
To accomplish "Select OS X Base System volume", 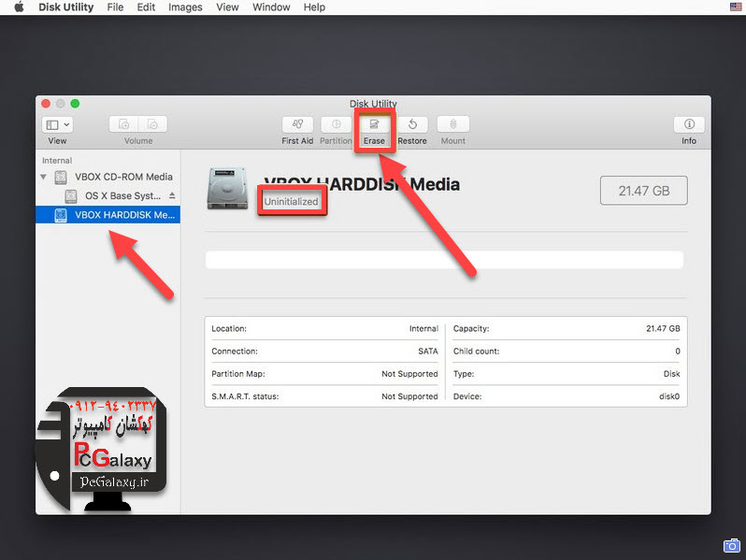I will click(x=122, y=196).
